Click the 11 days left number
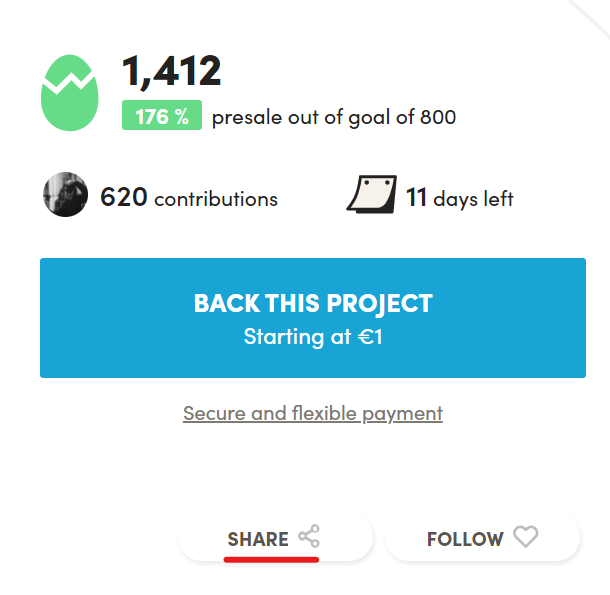 (416, 197)
